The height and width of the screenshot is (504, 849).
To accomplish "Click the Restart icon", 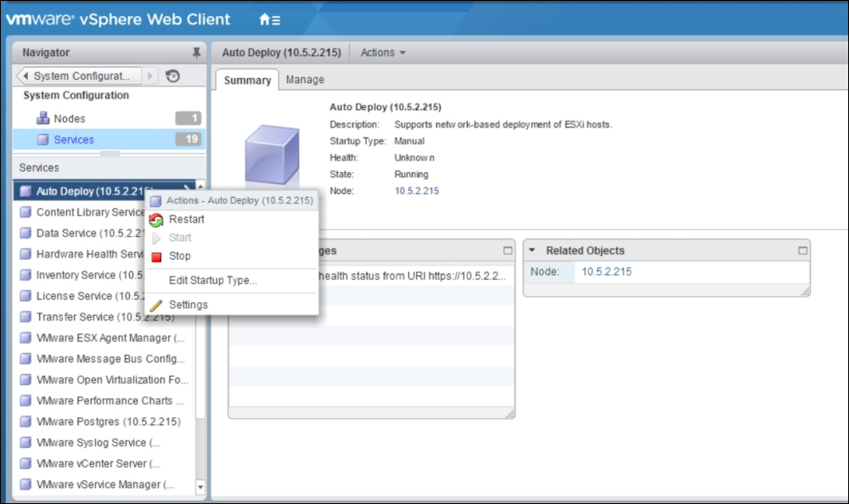I will (156, 220).
